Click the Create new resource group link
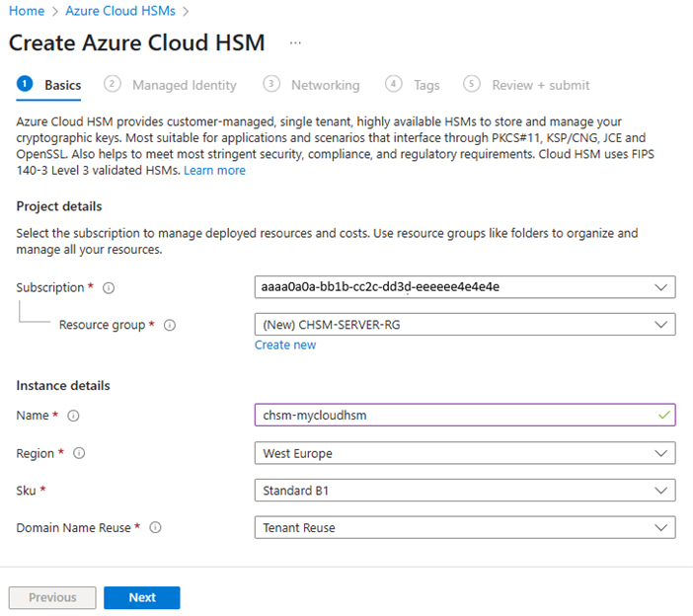The height and width of the screenshot is (616, 693). [x=285, y=345]
